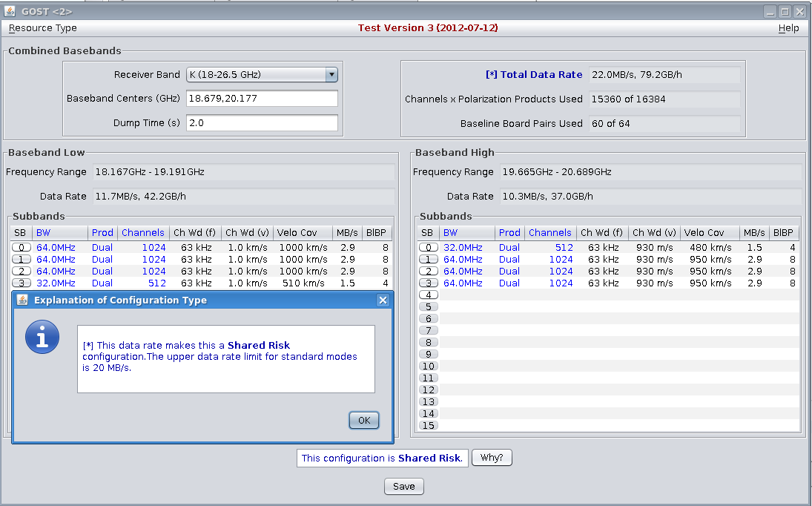Click the Java icon in the GOST title bar

coord(10,11)
